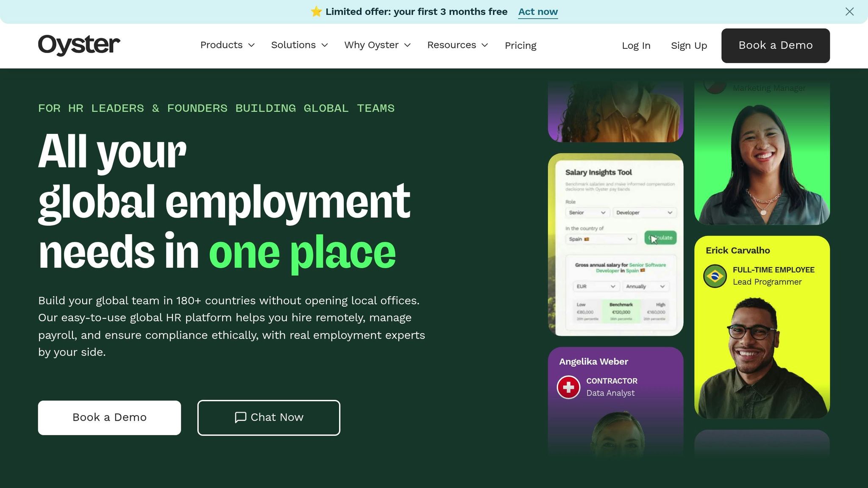Open the Resources dropdown menu
The width and height of the screenshot is (868, 488).
[457, 45]
